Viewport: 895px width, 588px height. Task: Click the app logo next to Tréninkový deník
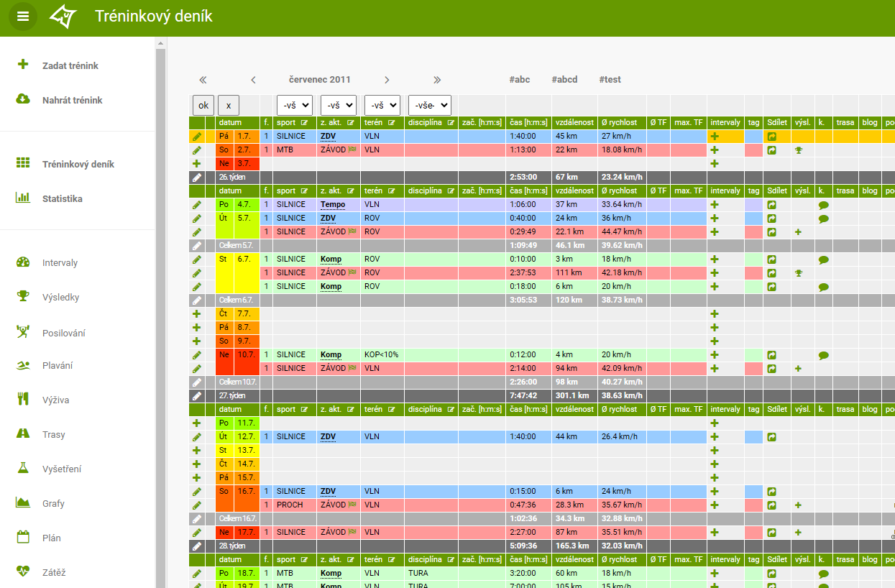(x=63, y=16)
